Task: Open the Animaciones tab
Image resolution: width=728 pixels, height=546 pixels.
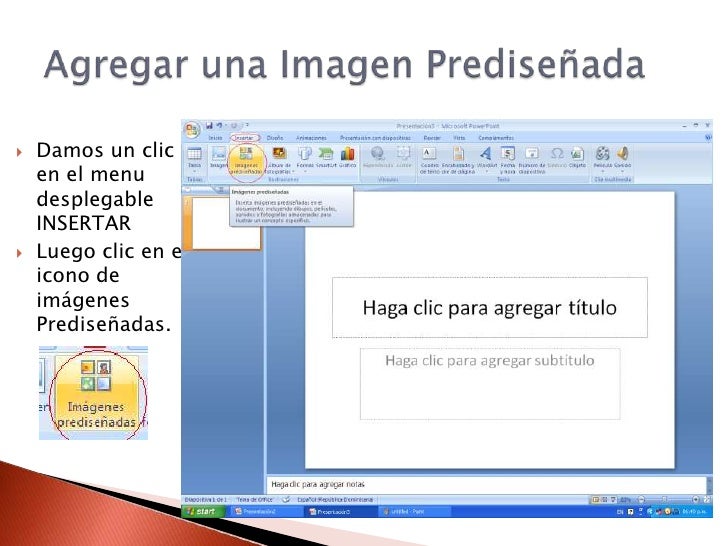Action: click(311, 138)
